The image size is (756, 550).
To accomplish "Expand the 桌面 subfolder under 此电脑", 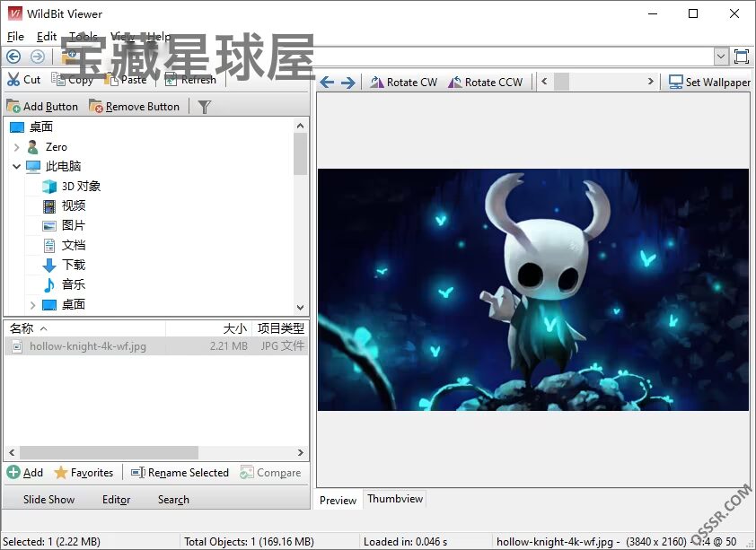I will [x=33, y=305].
